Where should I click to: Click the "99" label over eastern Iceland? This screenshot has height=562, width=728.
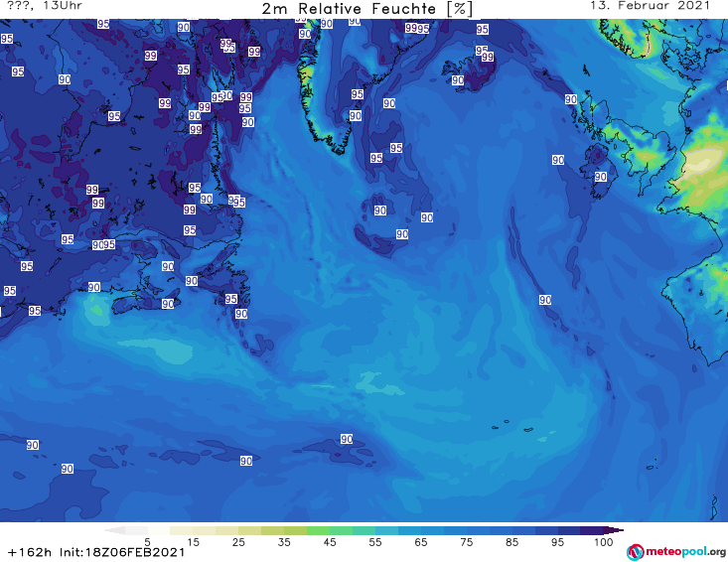tap(487, 57)
